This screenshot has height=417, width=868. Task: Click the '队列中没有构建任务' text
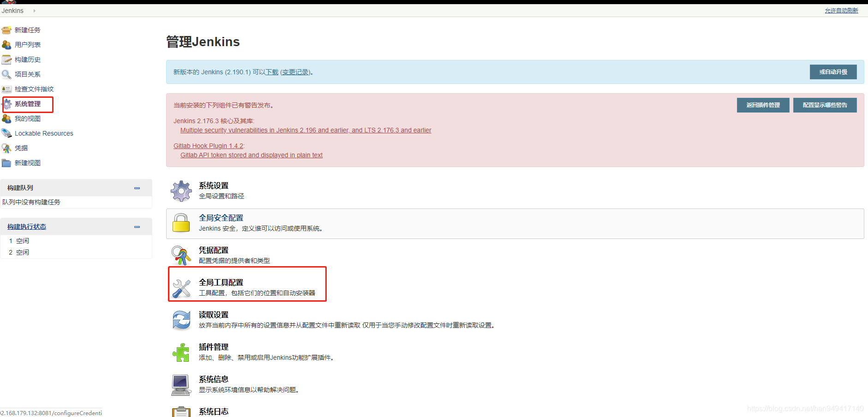[x=31, y=202]
